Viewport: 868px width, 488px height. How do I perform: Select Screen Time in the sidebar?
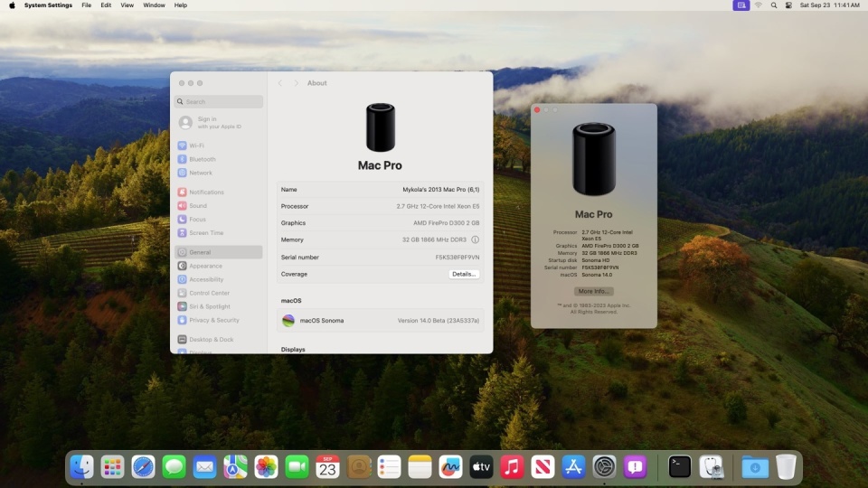click(x=219, y=233)
